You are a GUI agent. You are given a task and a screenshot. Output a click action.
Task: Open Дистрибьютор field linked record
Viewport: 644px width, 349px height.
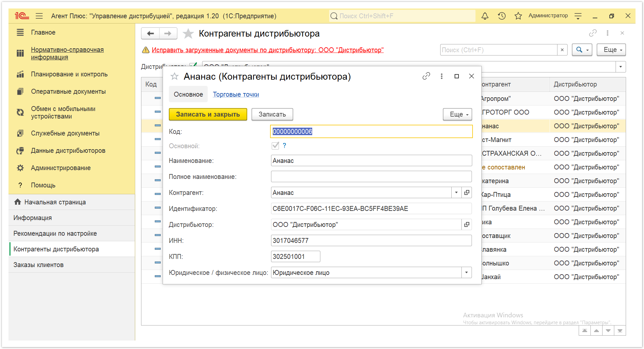pyautogui.click(x=467, y=225)
